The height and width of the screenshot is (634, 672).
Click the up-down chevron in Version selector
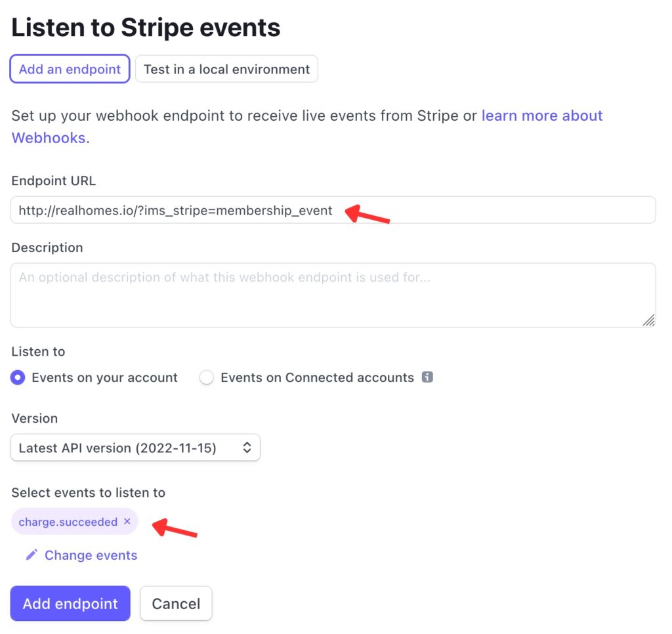[x=247, y=448]
